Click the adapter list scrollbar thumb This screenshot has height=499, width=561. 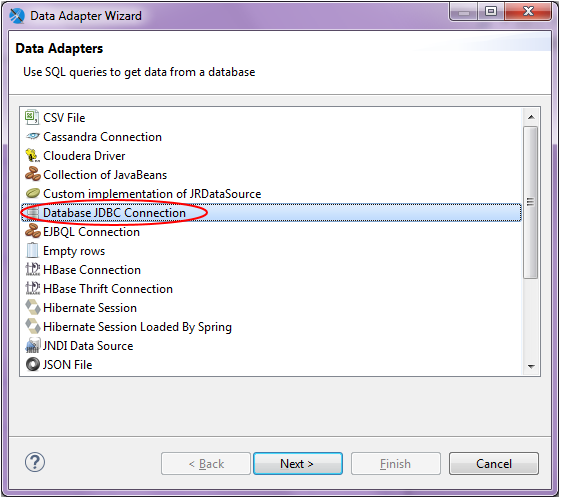(531, 202)
